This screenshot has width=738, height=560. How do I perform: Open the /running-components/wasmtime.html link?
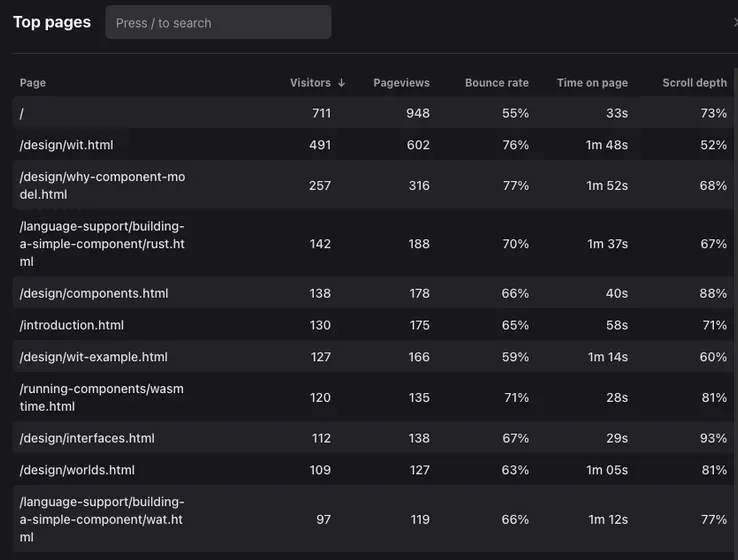point(102,398)
